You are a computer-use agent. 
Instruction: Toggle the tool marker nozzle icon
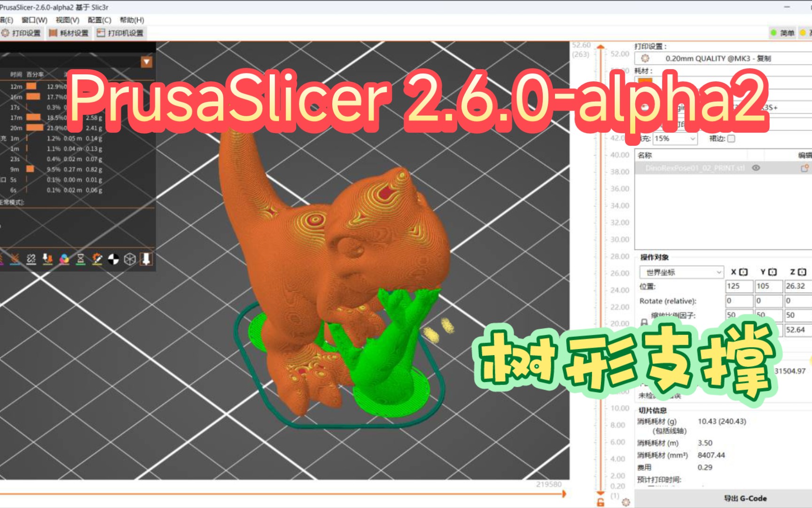pos(147,259)
